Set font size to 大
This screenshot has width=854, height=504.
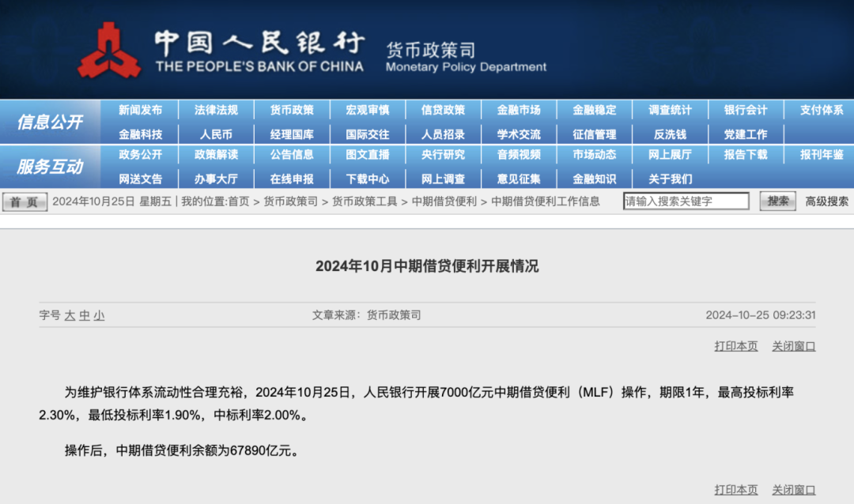coord(70,316)
